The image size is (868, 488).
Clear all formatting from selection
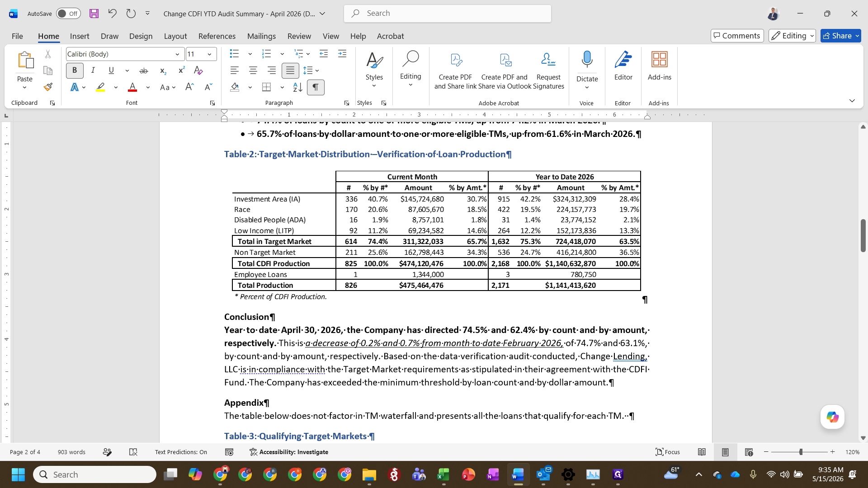point(198,70)
